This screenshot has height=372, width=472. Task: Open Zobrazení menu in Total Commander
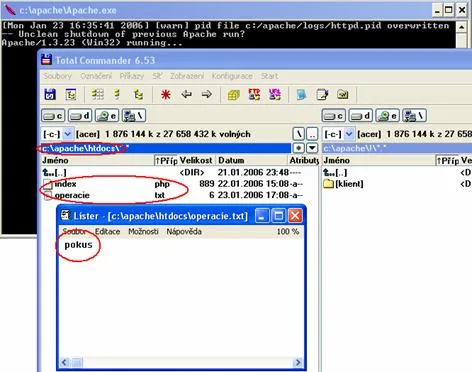pos(187,76)
